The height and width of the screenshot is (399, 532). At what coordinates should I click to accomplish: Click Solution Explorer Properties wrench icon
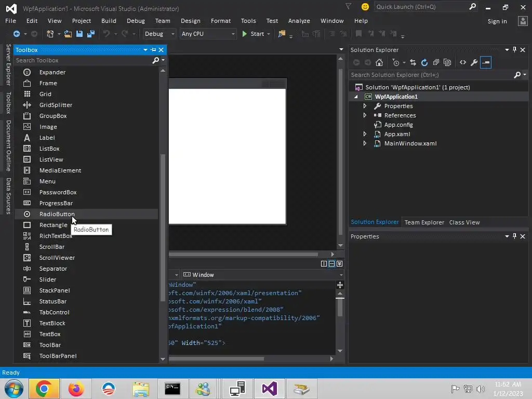tap(474, 62)
